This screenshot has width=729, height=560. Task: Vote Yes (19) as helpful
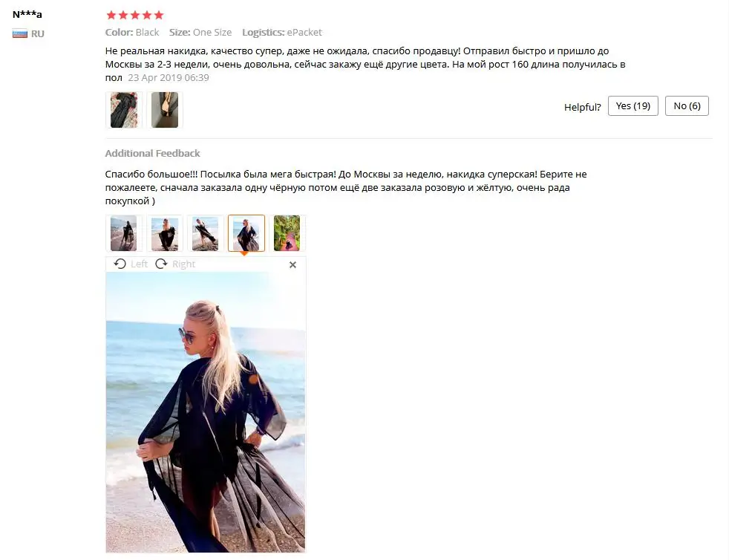point(632,106)
